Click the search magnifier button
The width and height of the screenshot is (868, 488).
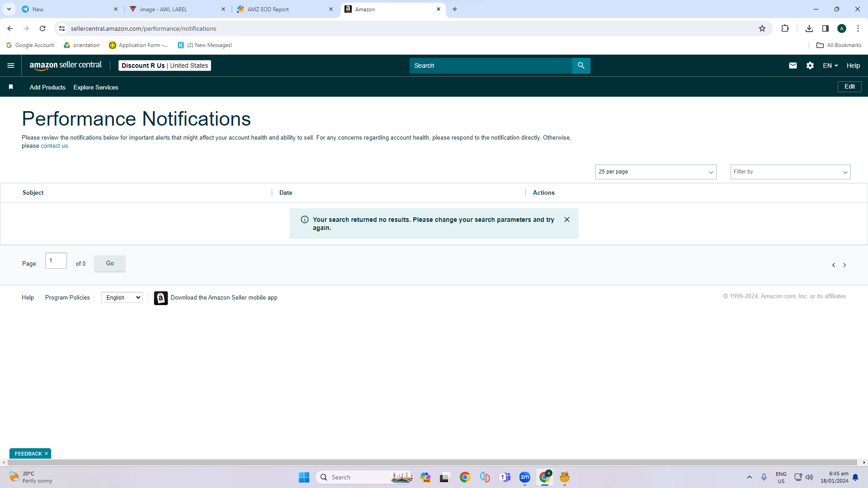coord(581,66)
